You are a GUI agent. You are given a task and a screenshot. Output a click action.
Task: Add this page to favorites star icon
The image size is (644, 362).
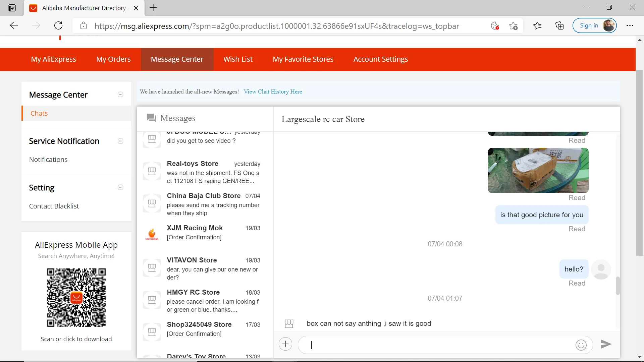coord(513,26)
